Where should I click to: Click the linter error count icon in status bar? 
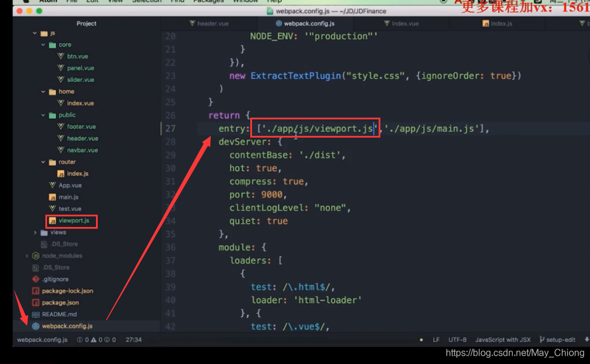point(79,339)
